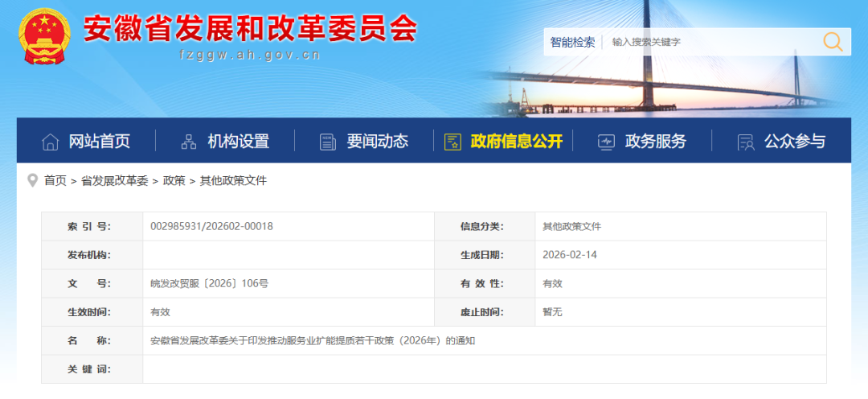This screenshot has width=868, height=399.
Task: Click the organization chart icon beside 机构设置
Action: tap(189, 142)
